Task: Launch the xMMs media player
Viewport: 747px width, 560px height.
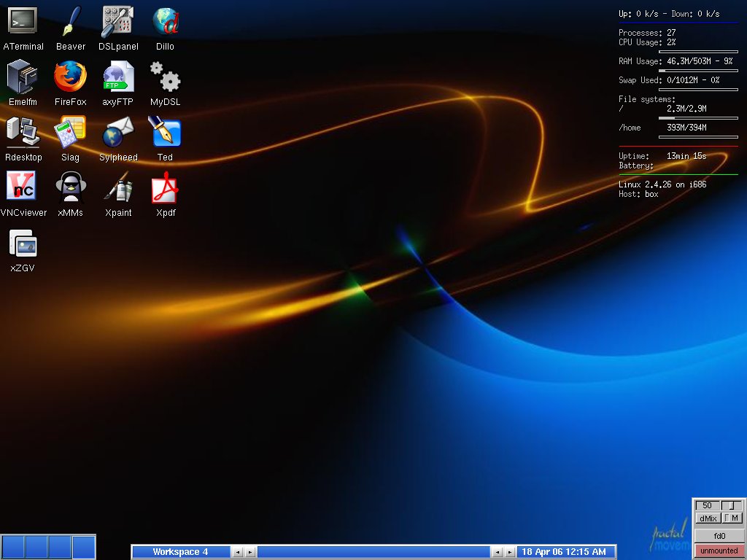Action: [70, 187]
